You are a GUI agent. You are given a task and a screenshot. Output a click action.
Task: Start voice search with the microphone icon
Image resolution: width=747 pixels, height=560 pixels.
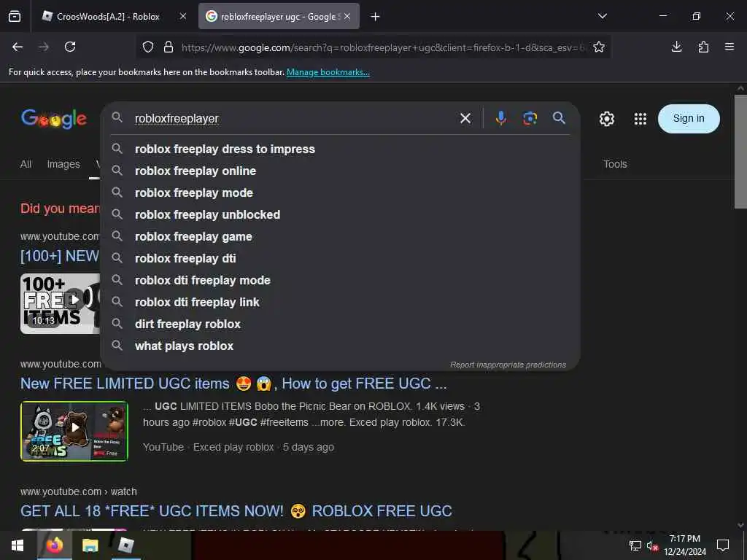[500, 118]
